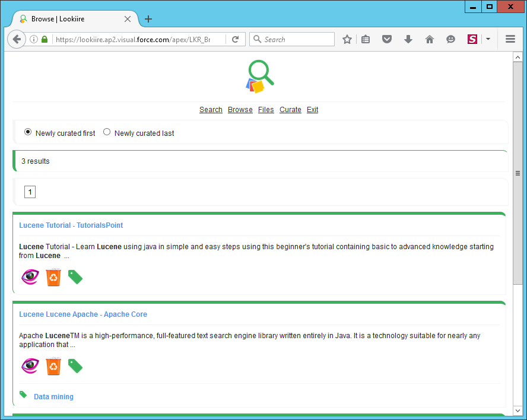Click the eye icon under Apache Core result
Screen dimensions: 527x420
[x=30, y=366]
